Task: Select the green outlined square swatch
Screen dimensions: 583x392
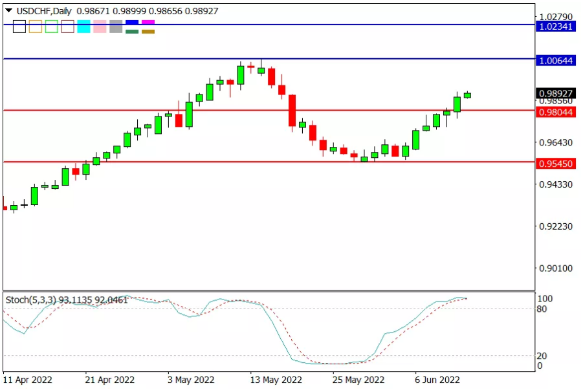Action: click(52, 27)
